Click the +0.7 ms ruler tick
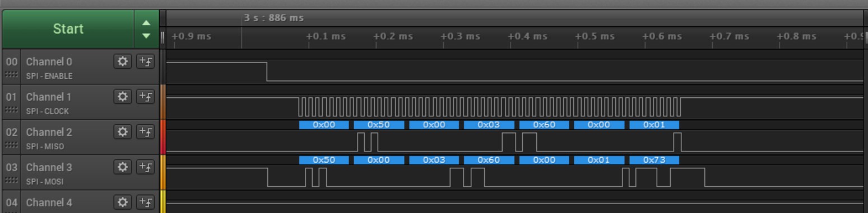The width and height of the screenshot is (868, 213). (x=729, y=36)
